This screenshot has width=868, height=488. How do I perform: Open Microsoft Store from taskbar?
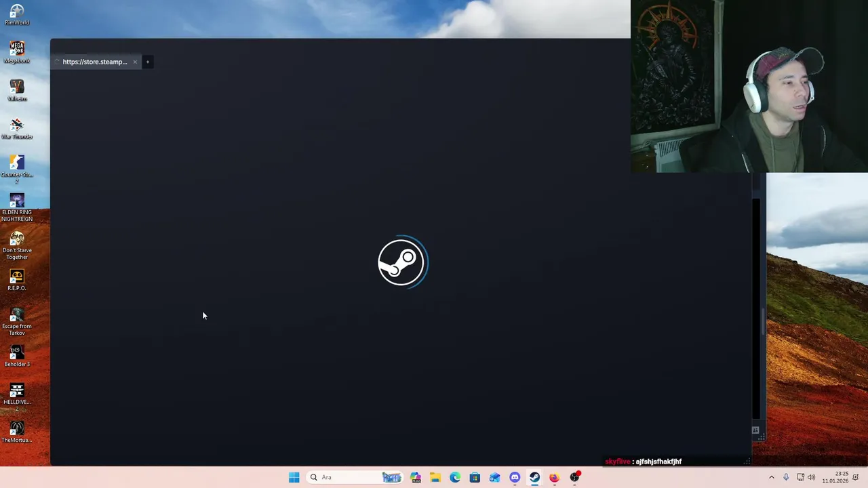click(x=475, y=477)
